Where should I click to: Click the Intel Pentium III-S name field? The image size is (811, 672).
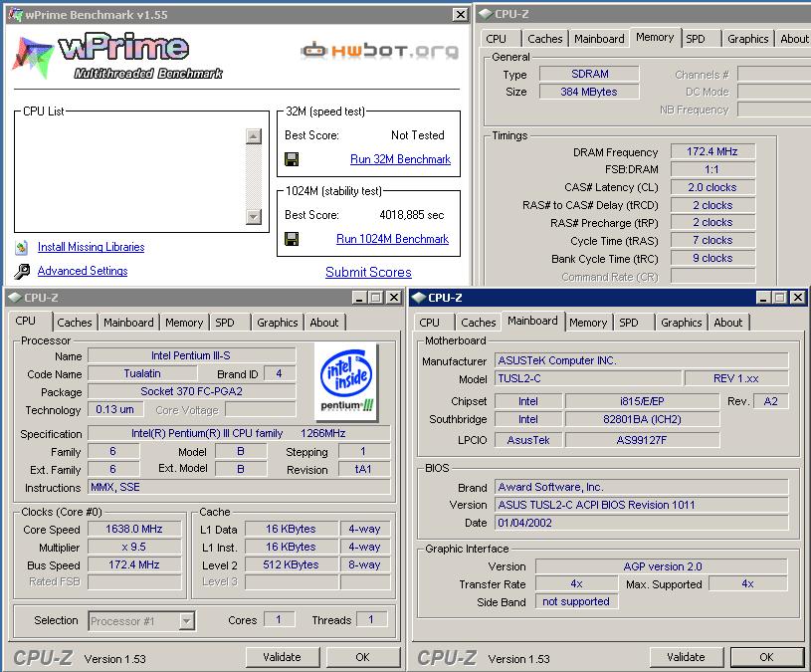[191, 356]
